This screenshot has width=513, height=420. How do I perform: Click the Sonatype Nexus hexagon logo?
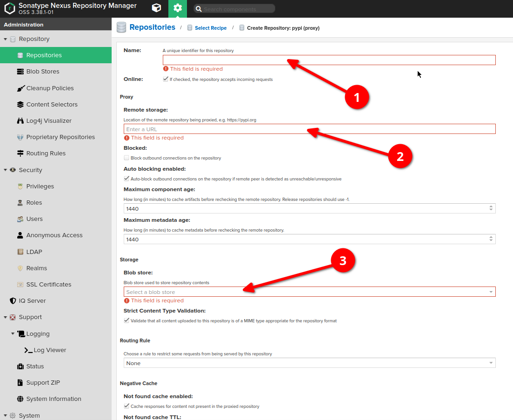[x=9, y=8]
